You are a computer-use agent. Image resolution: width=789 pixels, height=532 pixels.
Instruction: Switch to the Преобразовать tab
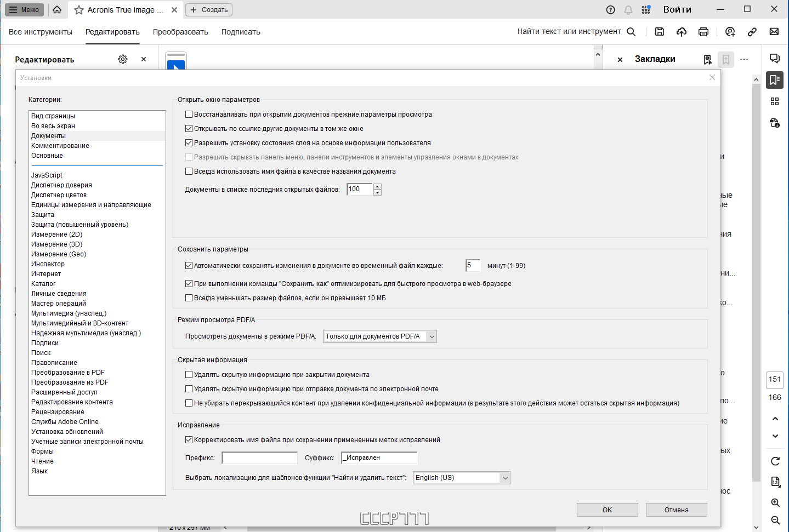tap(180, 32)
